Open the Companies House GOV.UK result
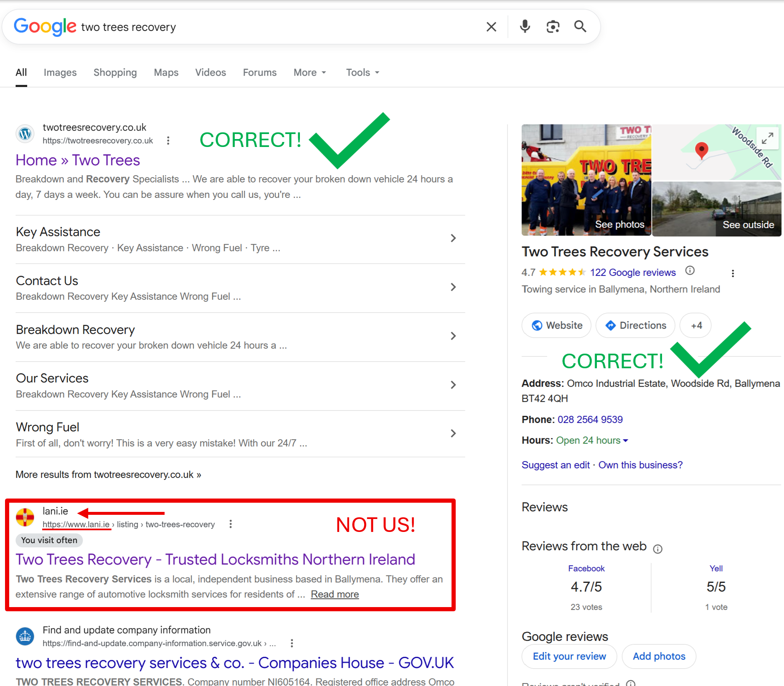The image size is (784, 686). [235, 663]
